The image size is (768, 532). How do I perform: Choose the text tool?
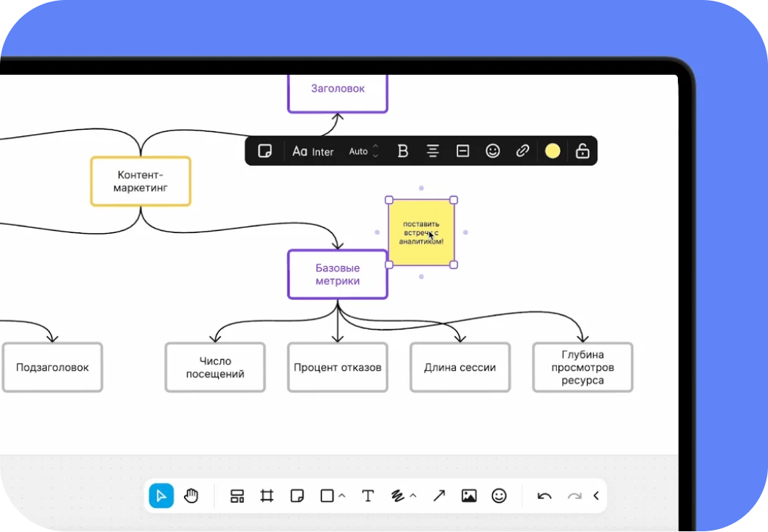coord(368,496)
